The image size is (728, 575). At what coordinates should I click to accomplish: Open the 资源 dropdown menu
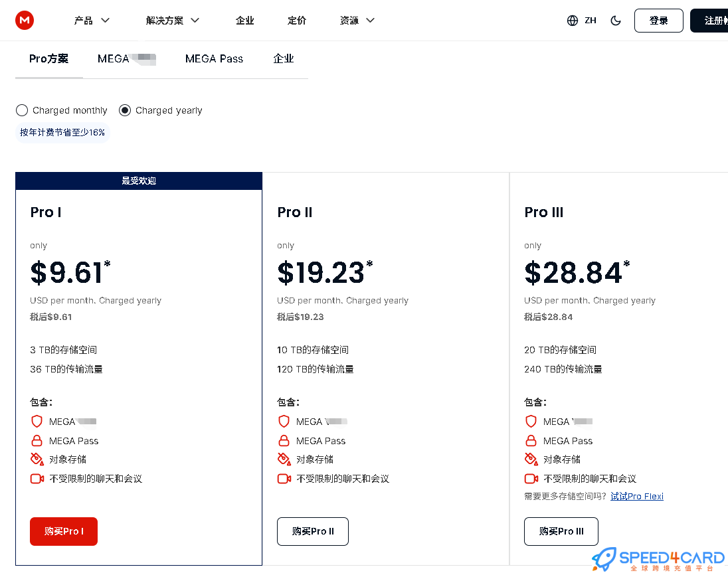point(357,21)
